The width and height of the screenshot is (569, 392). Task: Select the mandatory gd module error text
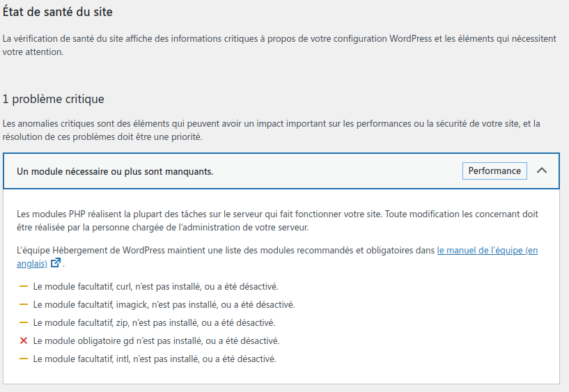tap(157, 341)
